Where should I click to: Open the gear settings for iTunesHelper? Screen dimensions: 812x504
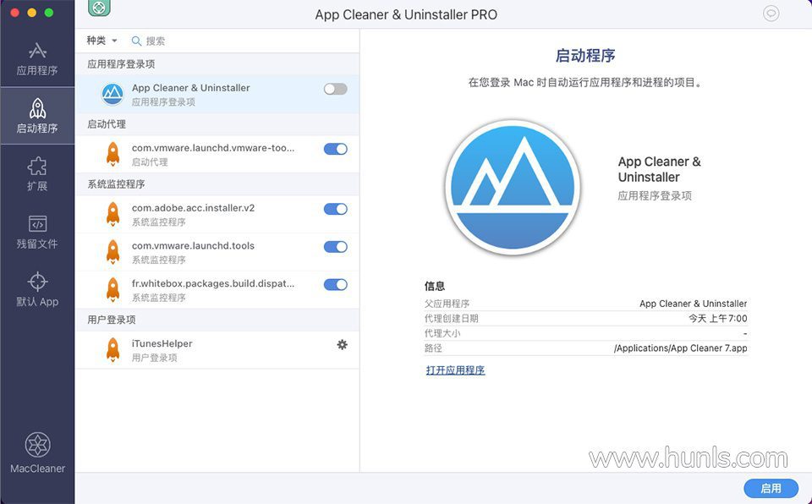(x=343, y=344)
